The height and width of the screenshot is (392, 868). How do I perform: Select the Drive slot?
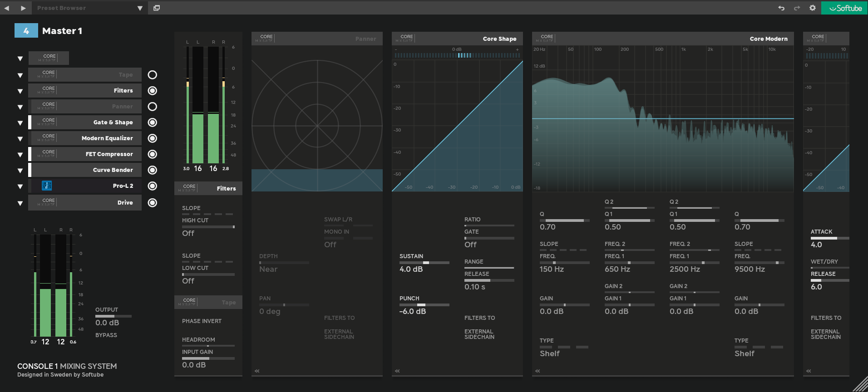point(85,203)
